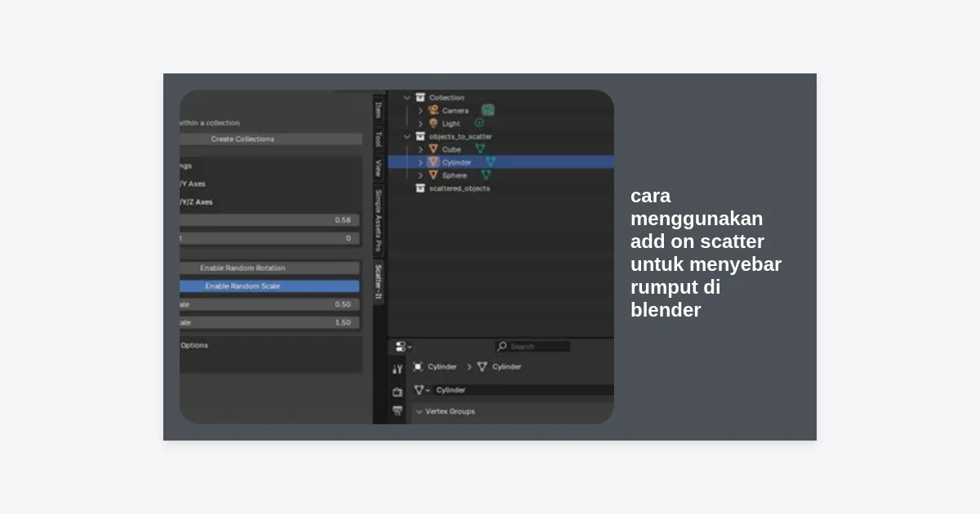The height and width of the screenshot is (514, 980).
Task: Open the Output properties tab icon
Action: [397, 411]
